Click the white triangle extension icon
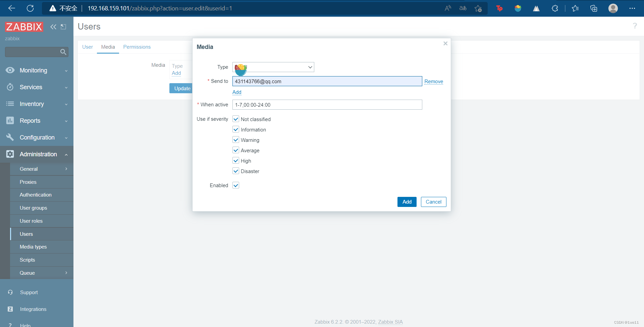 click(x=536, y=8)
